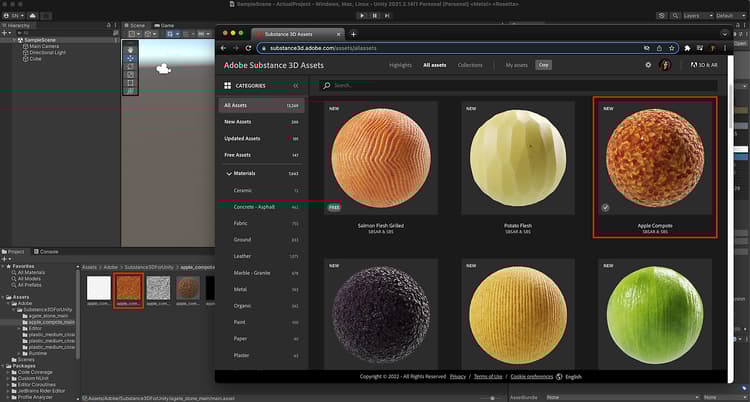Open the Privacy footer link
This screenshot has width=750, height=402.
[x=457, y=377]
